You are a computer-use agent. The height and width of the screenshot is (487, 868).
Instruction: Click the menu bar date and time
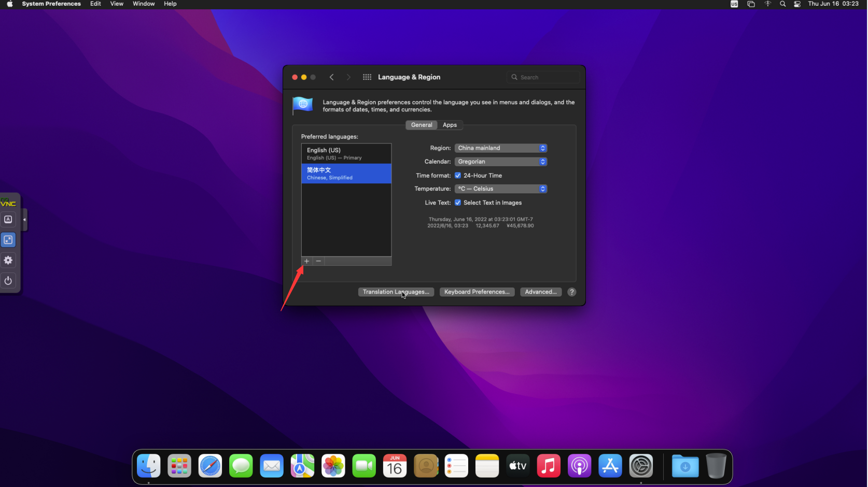pos(833,4)
